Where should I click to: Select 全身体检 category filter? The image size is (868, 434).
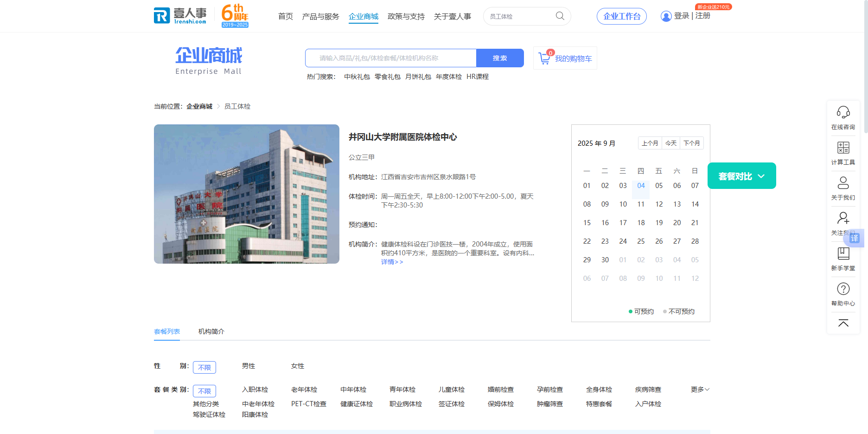click(x=599, y=389)
